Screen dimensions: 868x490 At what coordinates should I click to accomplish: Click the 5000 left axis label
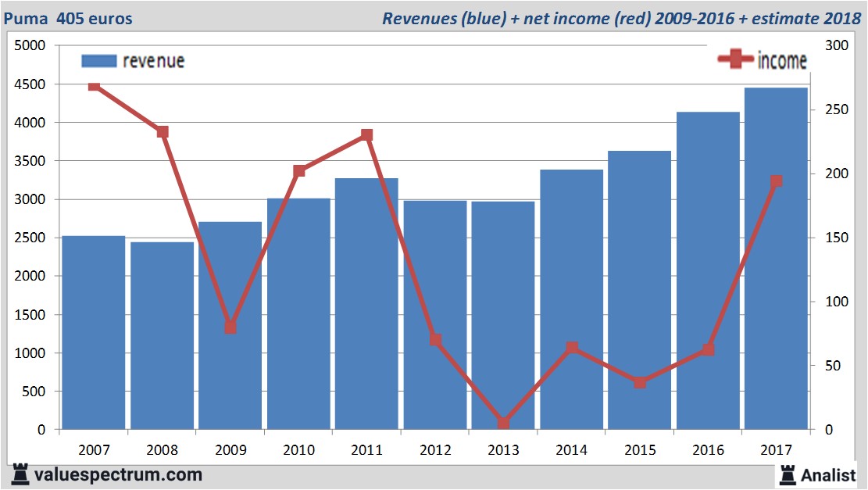tap(31, 45)
